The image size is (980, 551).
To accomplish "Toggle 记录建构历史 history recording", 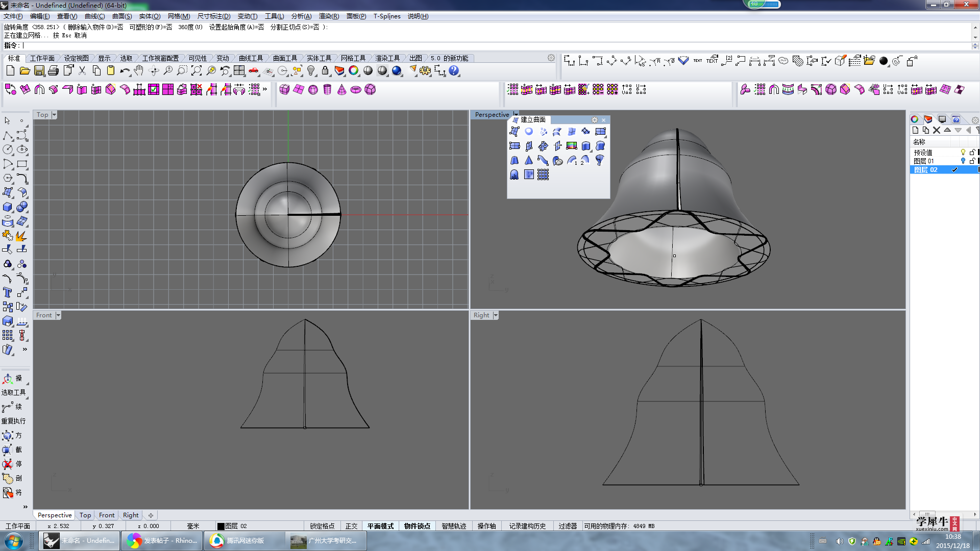I will coord(527,526).
